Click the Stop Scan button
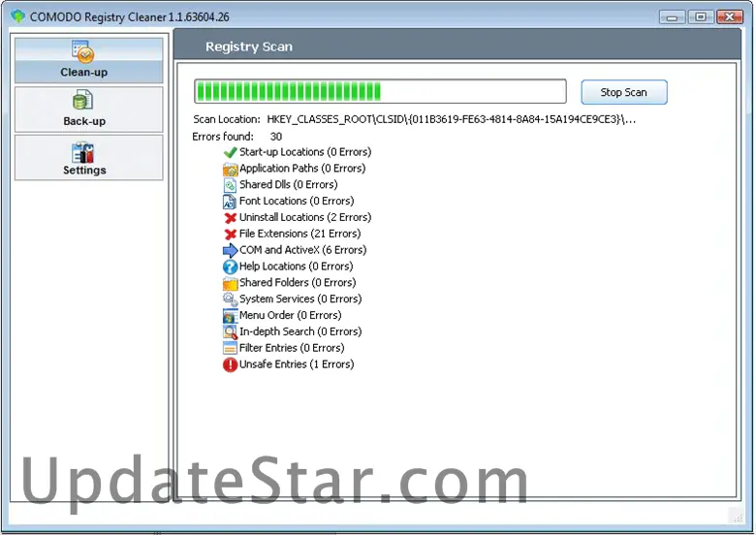The image size is (756, 535). click(x=624, y=92)
